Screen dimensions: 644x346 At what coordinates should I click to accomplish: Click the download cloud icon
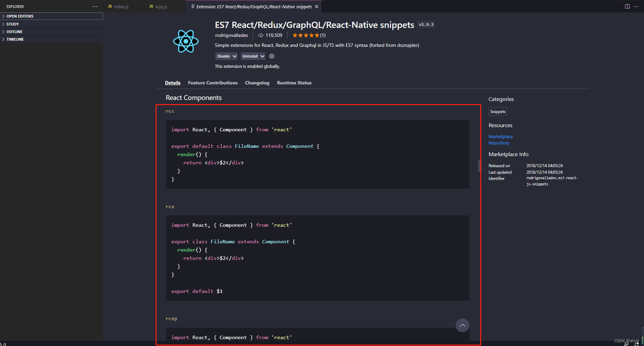(x=261, y=35)
